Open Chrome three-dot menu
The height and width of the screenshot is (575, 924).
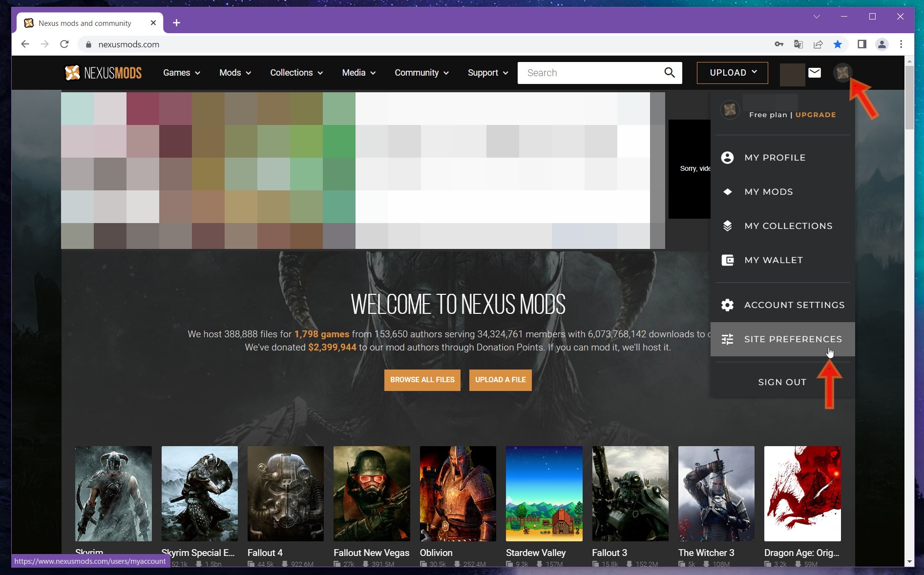(x=902, y=44)
